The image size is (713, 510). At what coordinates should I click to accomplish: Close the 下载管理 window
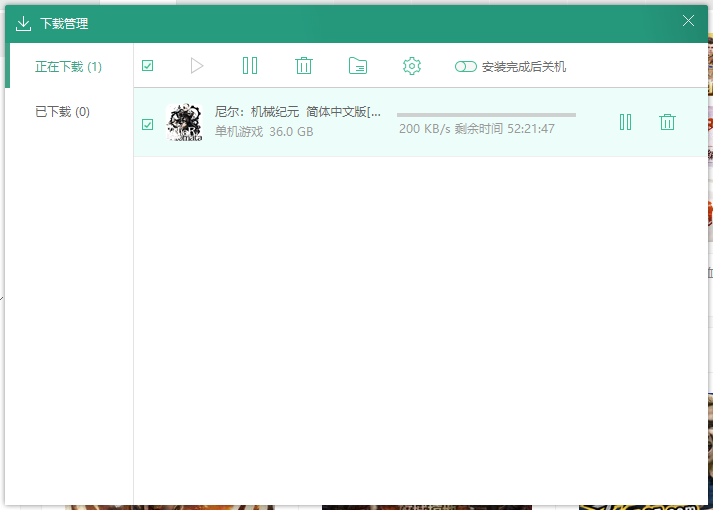688,20
